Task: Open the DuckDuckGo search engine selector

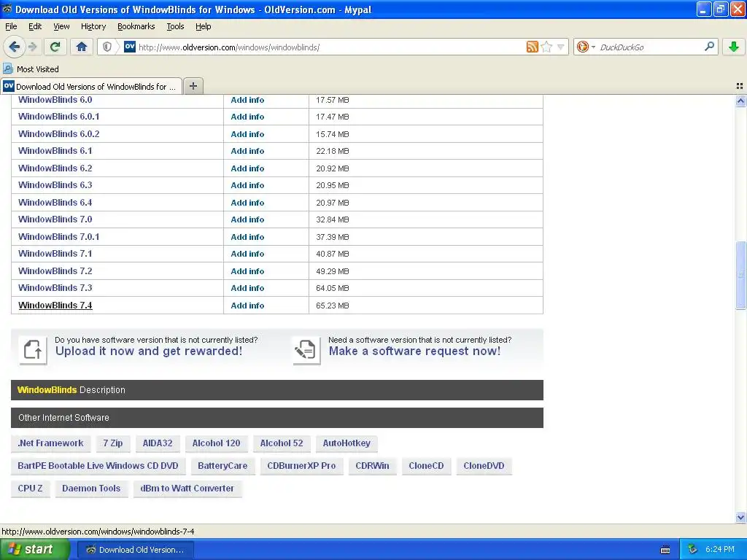Action: 586,47
